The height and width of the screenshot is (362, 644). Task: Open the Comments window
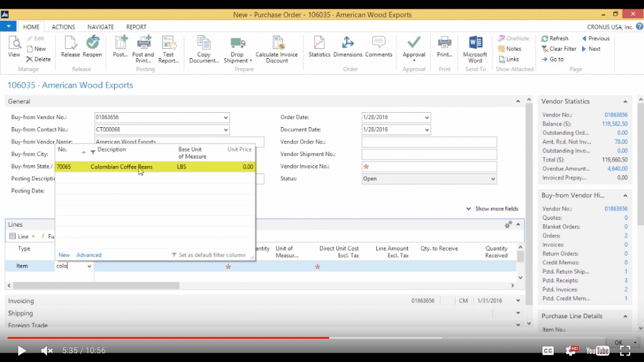click(x=378, y=46)
